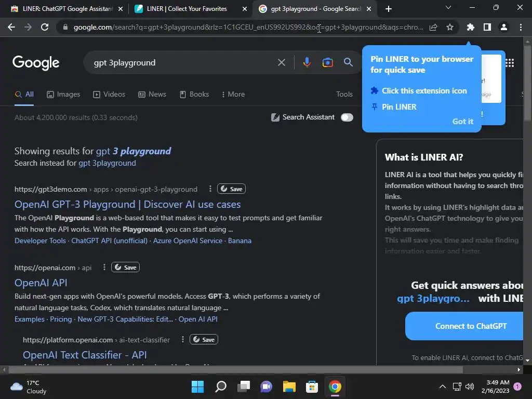Viewport: 532px width, 399px height.
Task: Go back to the previous page
Action: tap(11, 27)
